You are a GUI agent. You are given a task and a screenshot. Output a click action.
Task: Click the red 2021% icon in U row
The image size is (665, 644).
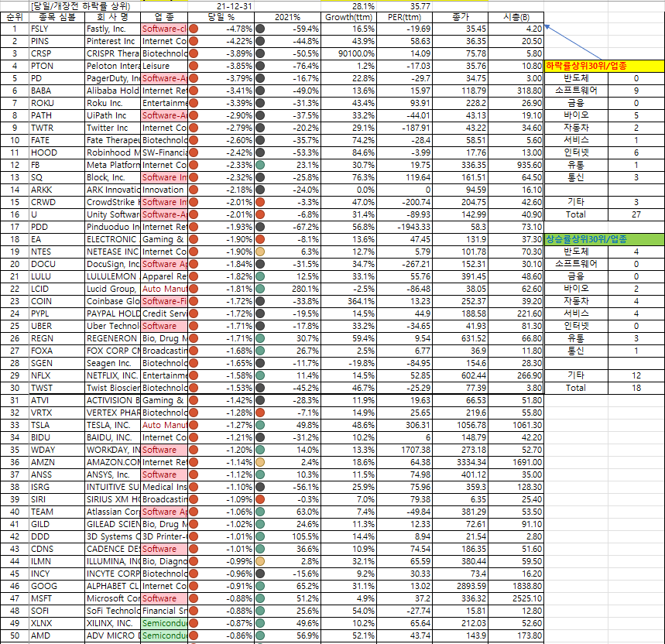pyautogui.click(x=260, y=214)
